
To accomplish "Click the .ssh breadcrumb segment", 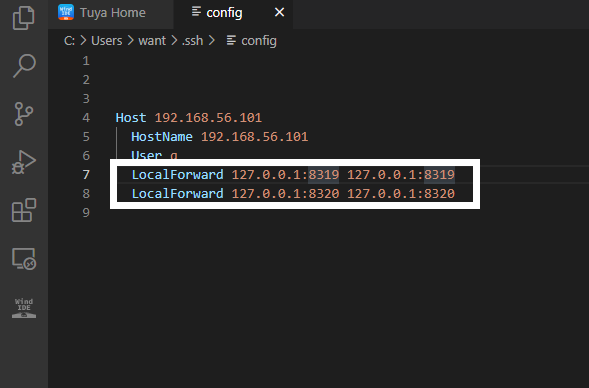I will click(192, 41).
